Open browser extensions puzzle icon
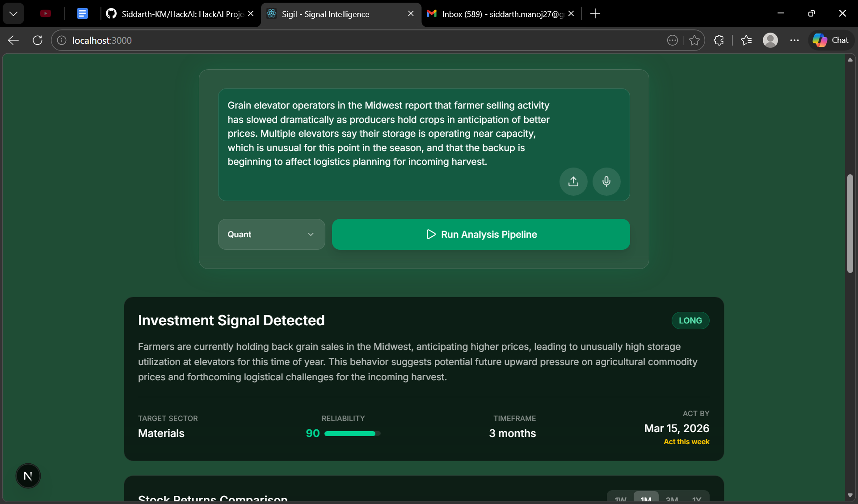This screenshot has width=858, height=504. [x=719, y=40]
